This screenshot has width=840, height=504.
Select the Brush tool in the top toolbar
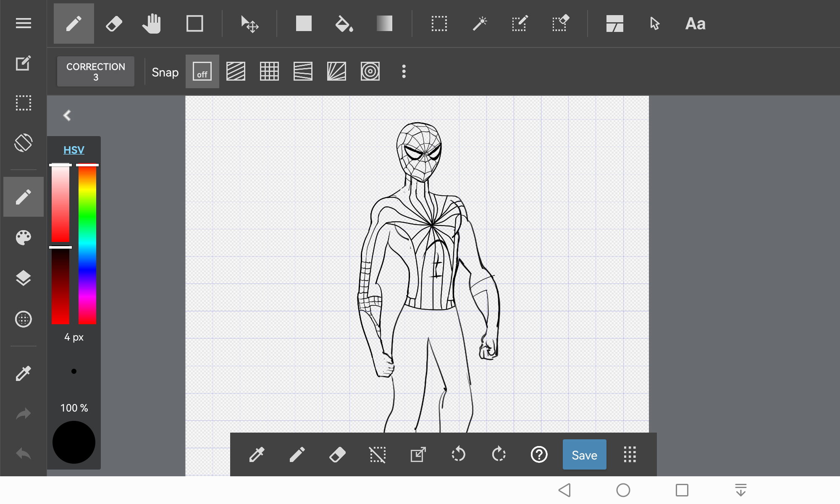pos(74,24)
